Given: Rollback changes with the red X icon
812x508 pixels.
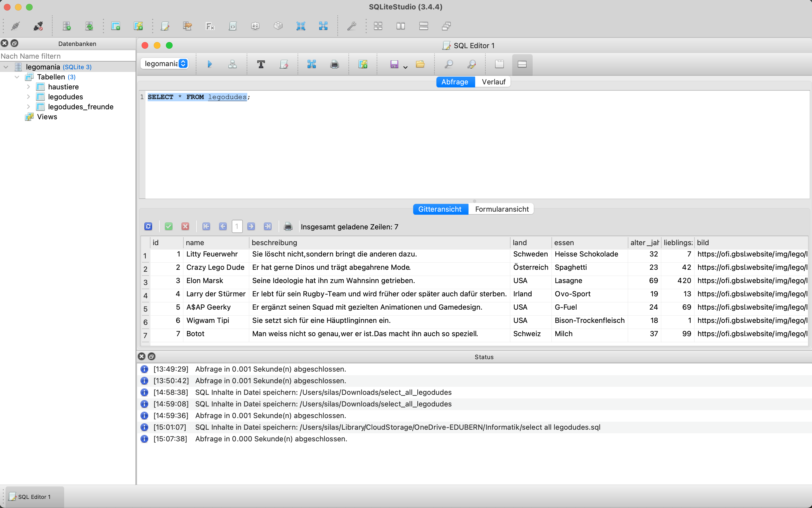Looking at the screenshot, I should click(185, 226).
